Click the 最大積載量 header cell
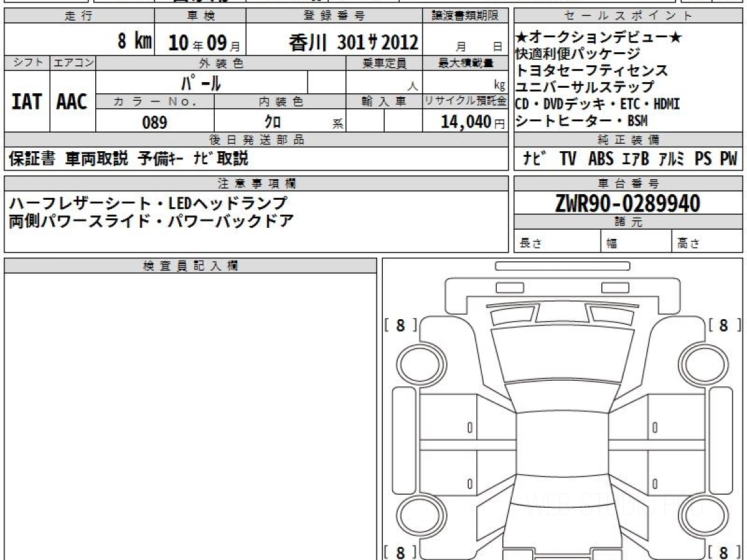747x560 pixels. [x=466, y=63]
